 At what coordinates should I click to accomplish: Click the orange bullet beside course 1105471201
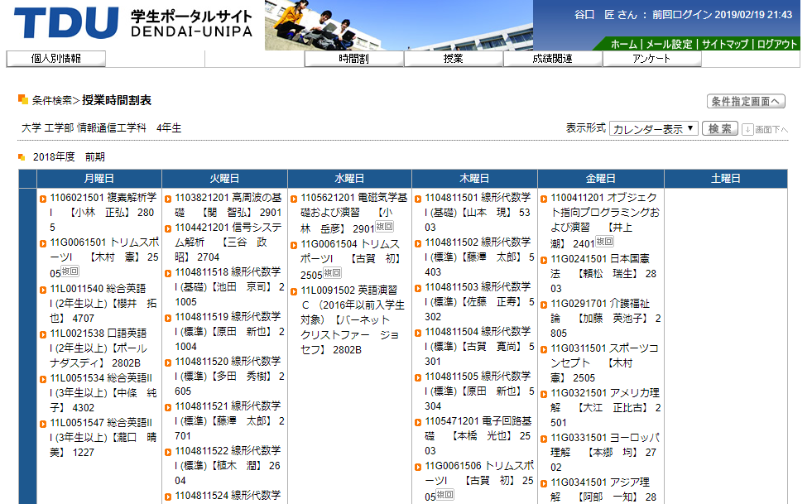[418, 423]
